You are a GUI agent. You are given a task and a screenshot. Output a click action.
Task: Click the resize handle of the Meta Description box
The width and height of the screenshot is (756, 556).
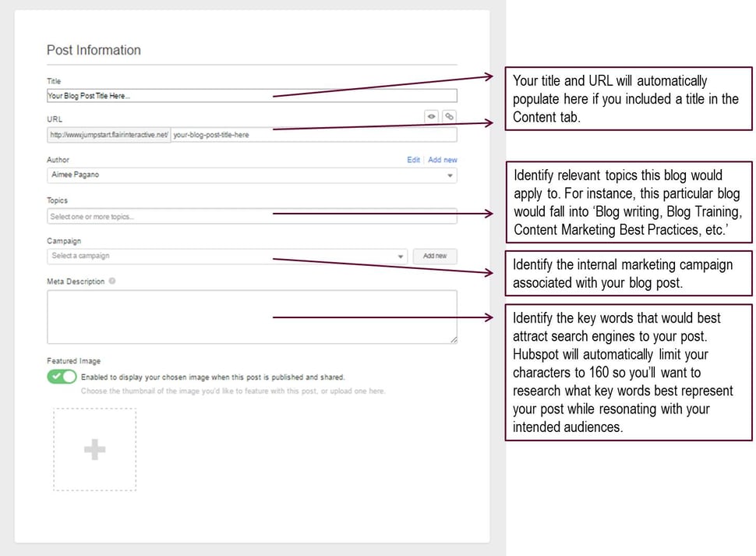(x=452, y=338)
